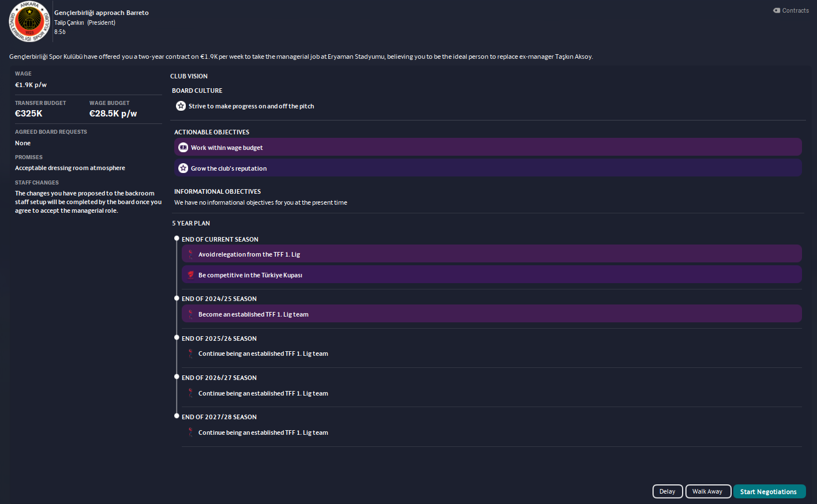The height and width of the screenshot is (504, 817).
Task: Select the End of 2025/26 Season timeline dot
Action: click(x=177, y=337)
